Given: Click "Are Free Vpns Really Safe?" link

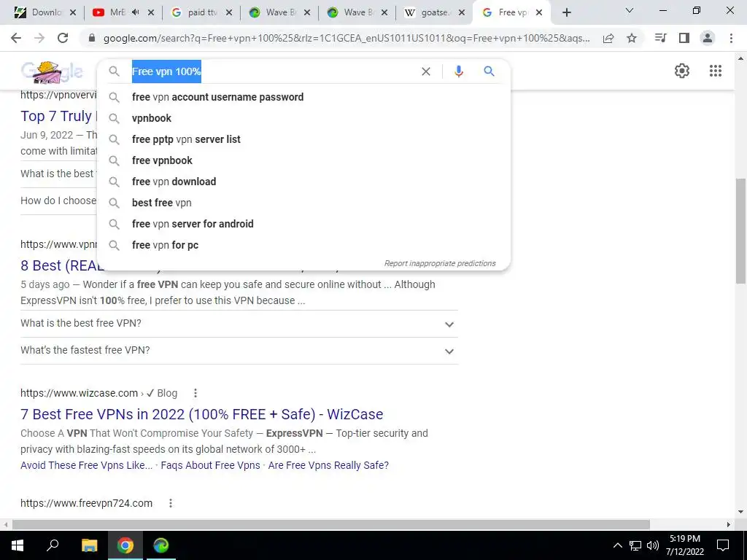Looking at the screenshot, I should point(328,465).
